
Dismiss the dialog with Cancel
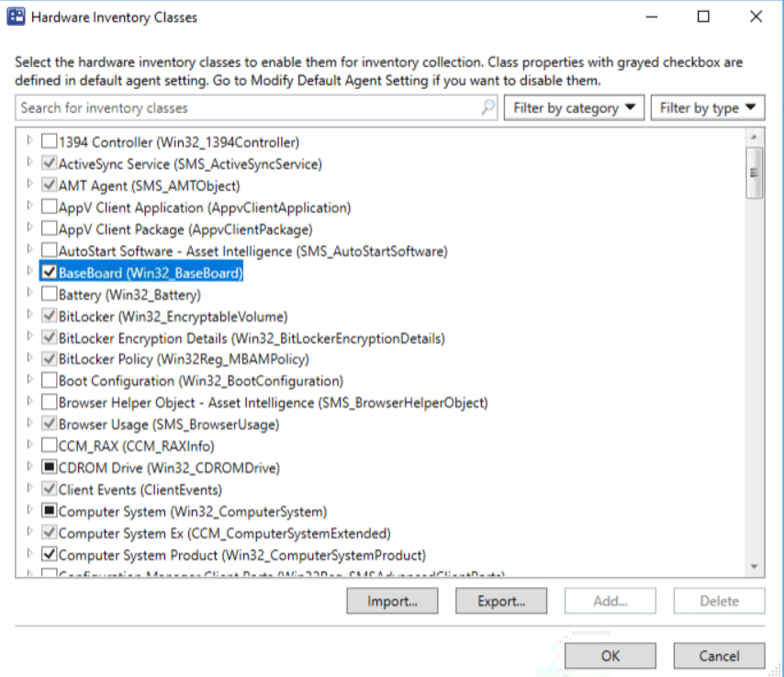click(719, 656)
